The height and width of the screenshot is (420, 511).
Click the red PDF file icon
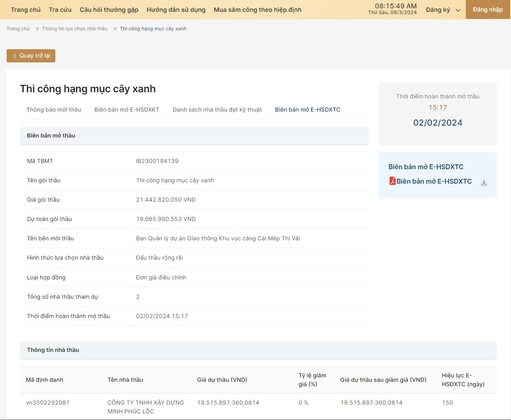tap(392, 181)
